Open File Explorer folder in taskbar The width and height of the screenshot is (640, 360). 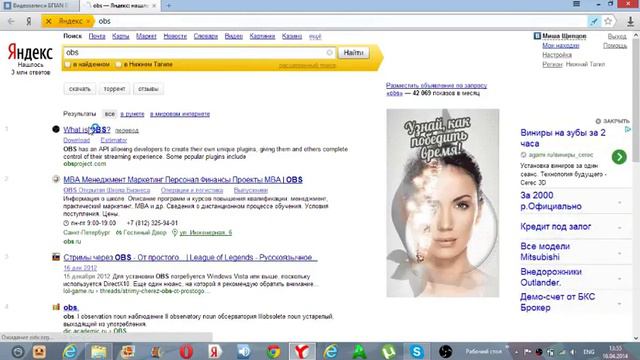point(99,351)
